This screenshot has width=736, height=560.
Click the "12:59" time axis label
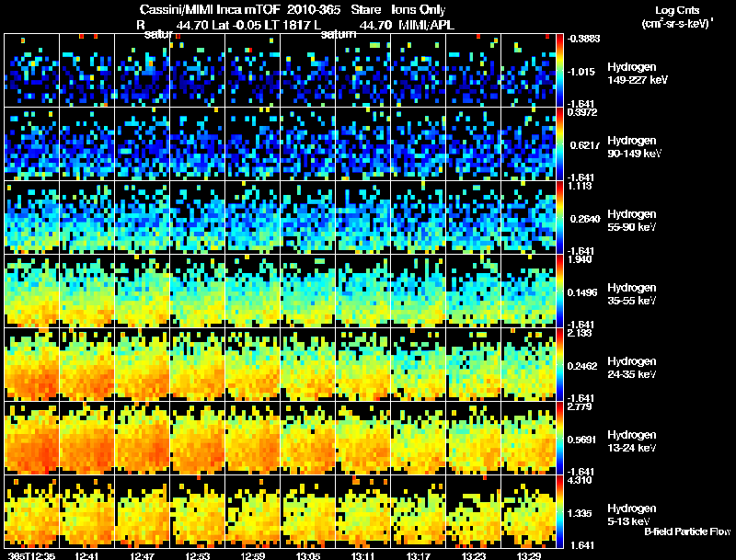coord(253,556)
